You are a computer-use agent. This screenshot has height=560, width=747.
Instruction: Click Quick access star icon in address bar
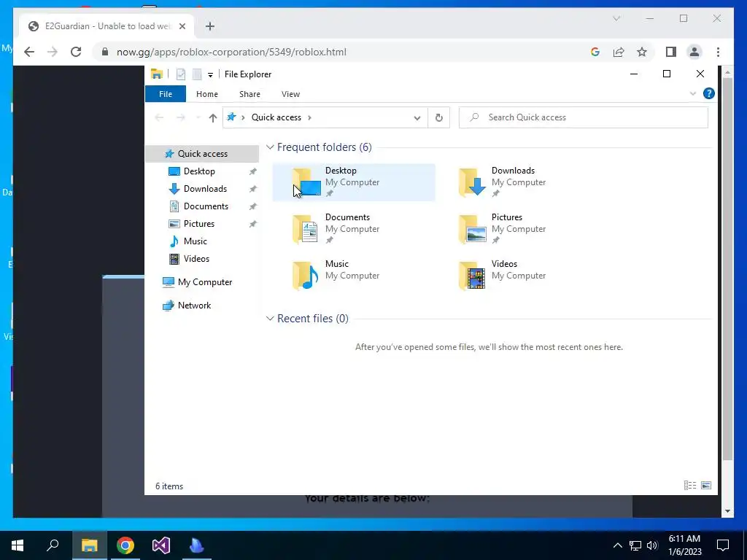231,117
